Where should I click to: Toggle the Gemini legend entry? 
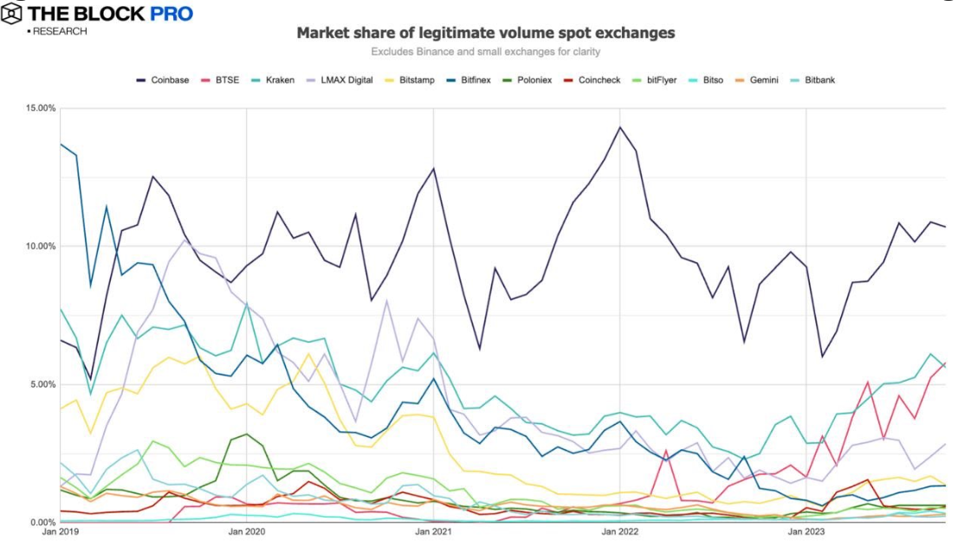coord(757,80)
